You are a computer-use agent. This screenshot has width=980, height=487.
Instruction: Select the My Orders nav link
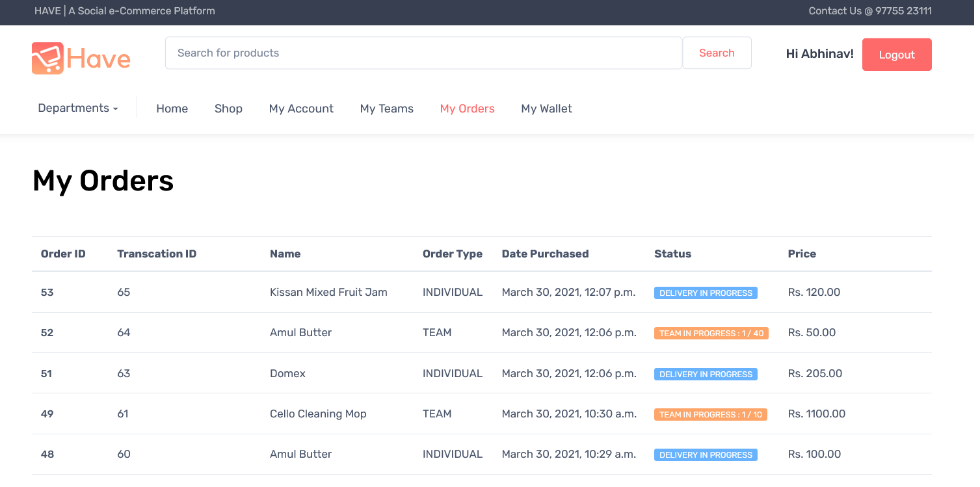[467, 109]
